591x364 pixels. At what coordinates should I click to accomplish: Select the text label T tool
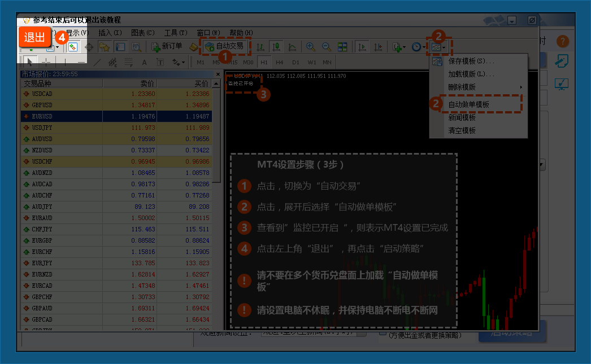[x=160, y=62]
